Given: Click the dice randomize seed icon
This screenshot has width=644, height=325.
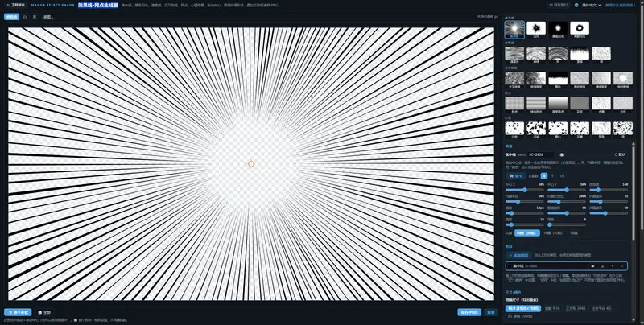Looking at the screenshot, I should click(561, 154).
